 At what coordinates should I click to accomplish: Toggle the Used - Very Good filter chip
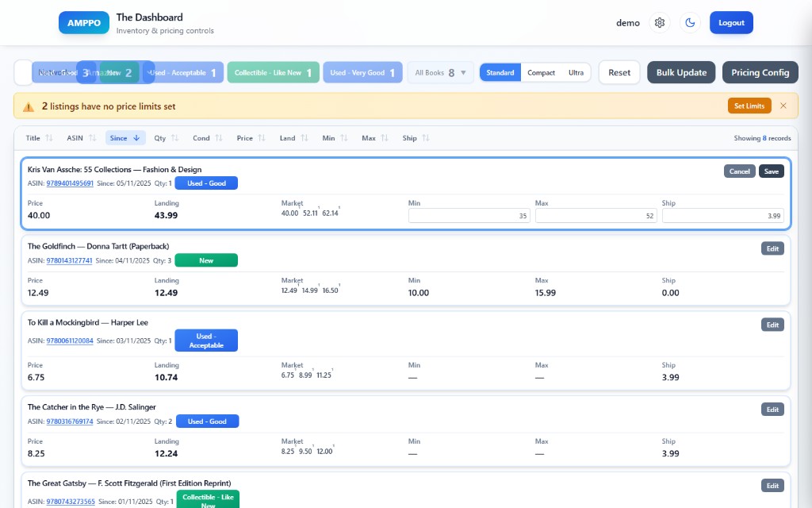pyautogui.click(x=362, y=72)
